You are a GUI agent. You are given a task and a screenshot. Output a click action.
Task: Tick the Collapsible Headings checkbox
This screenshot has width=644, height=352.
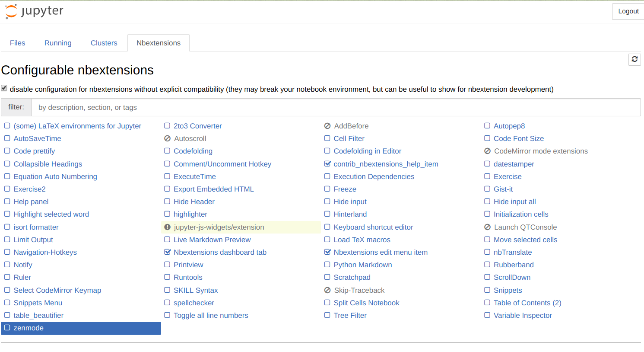(7, 164)
